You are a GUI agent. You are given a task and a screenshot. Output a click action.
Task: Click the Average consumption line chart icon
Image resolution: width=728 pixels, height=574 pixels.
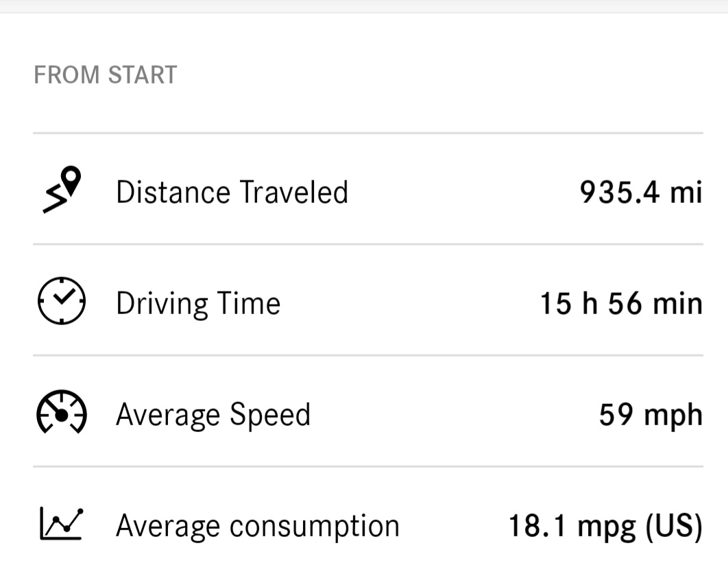[x=61, y=525]
